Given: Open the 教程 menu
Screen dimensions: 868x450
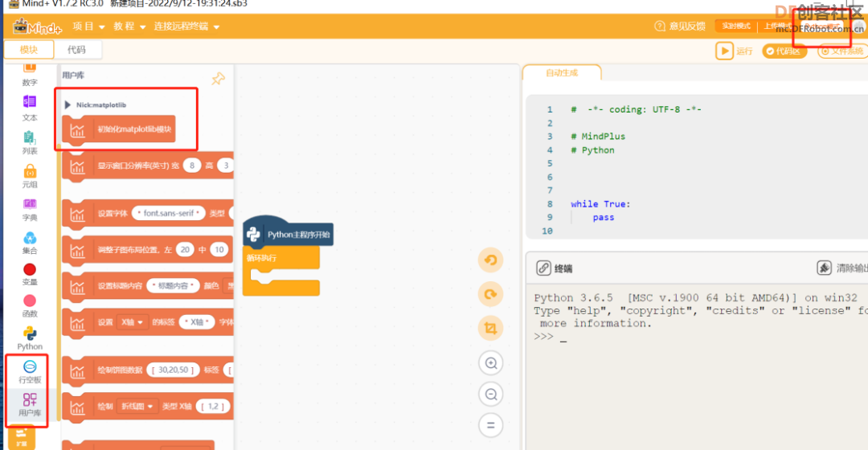Looking at the screenshot, I should 129,26.
